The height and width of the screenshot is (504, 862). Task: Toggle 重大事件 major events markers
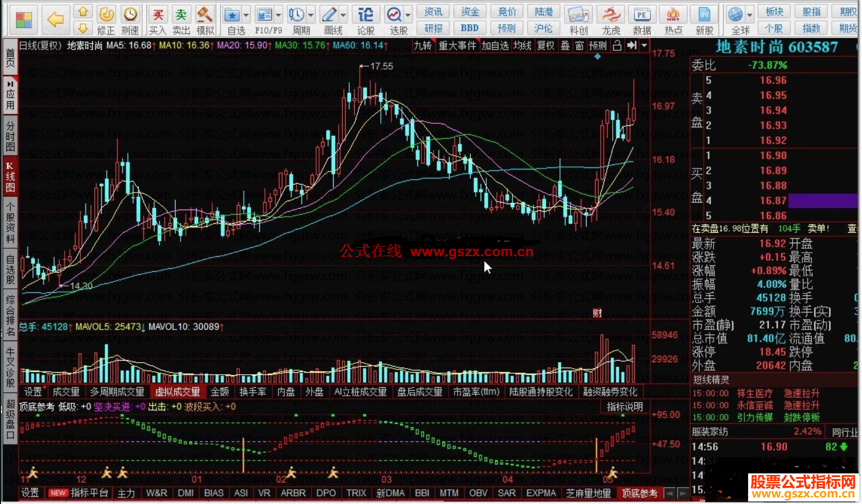click(x=457, y=46)
